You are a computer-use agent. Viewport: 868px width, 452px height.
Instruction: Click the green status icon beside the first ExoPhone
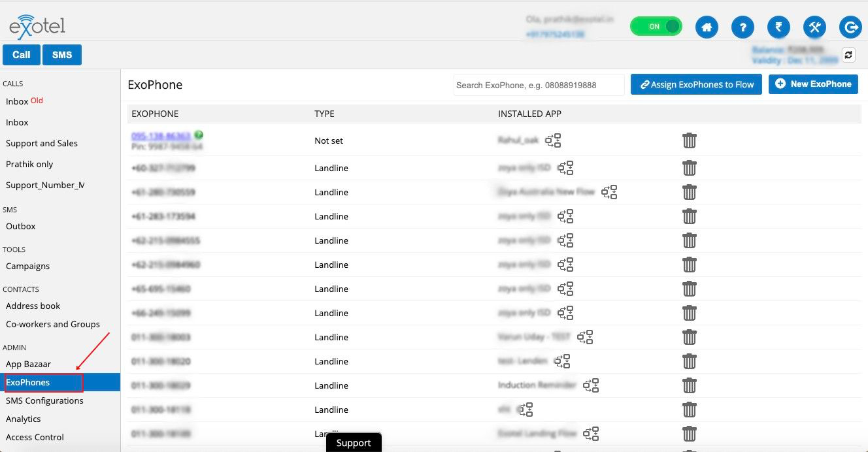point(199,135)
